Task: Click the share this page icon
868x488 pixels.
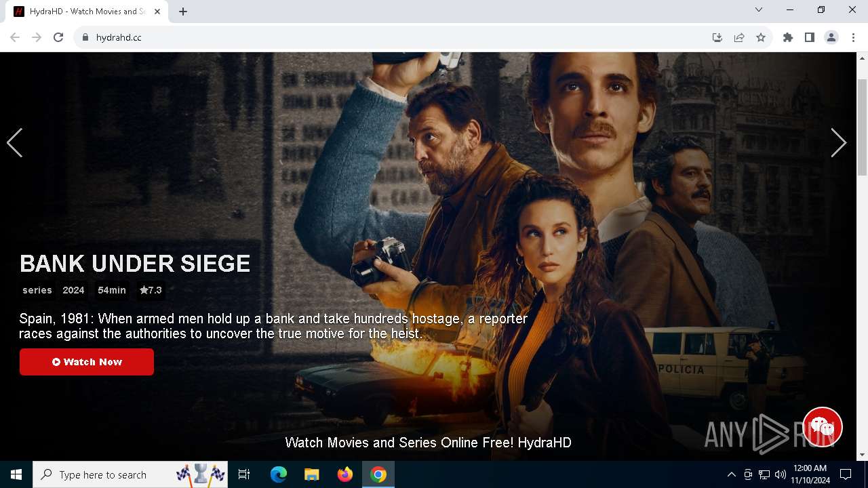Action: coord(739,37)
